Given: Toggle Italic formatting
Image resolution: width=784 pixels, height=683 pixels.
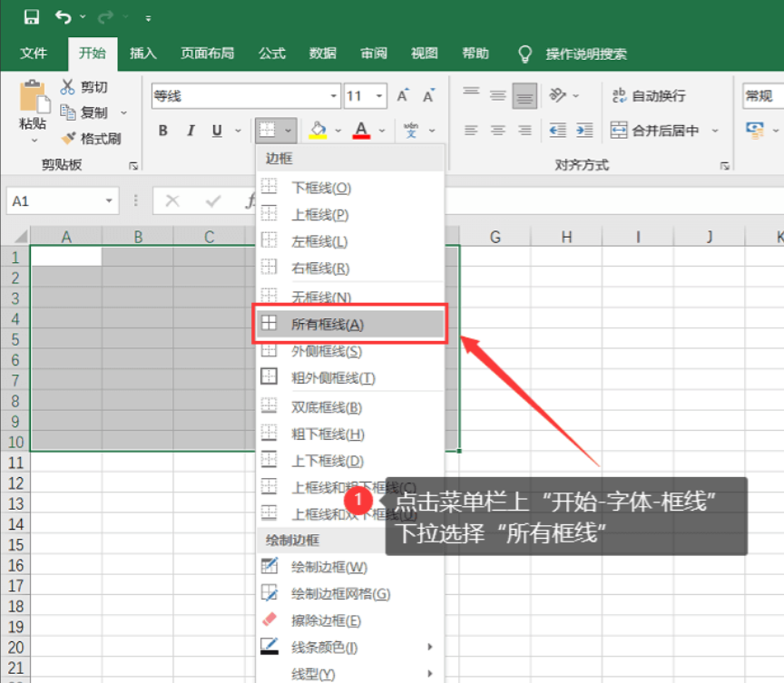Looking at the screenshot, I should (x=191, y=131).
